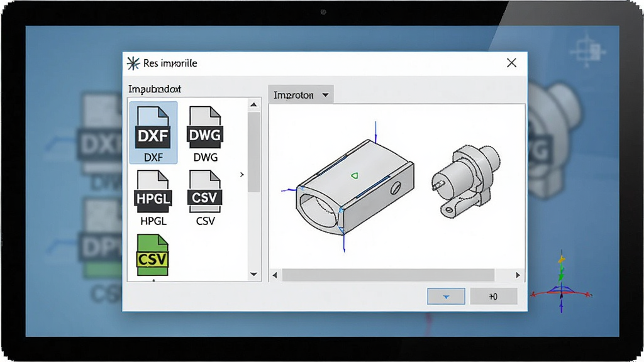This screenshot has height=362, width=644.
Task: Click the Impubradoxt label above the format list
Action: pos(155,89)
